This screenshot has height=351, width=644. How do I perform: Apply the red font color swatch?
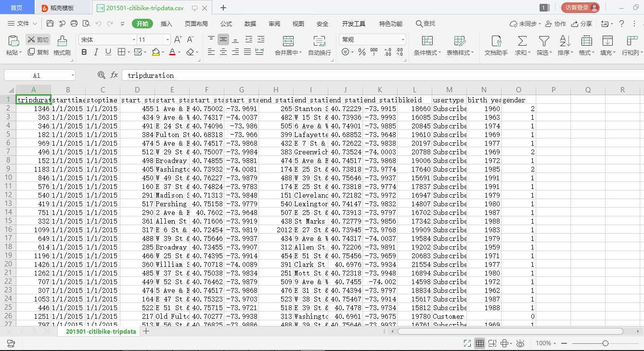pyautogui.click(x=172, y=52)
